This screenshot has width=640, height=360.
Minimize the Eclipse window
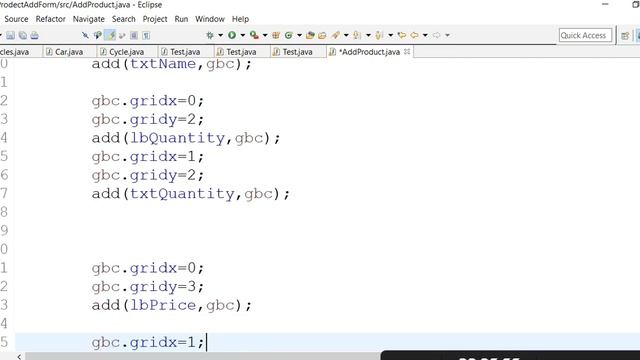coord(605,4)
